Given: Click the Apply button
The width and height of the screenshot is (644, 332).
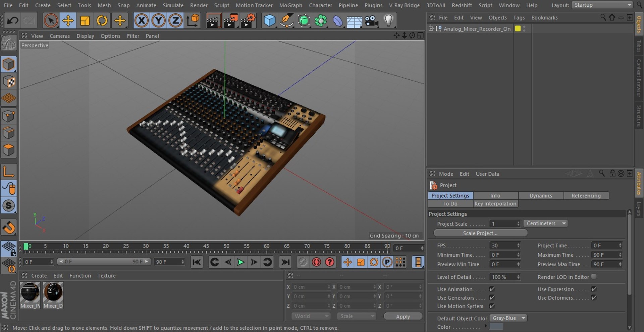Looking at the screenshot, I should coord(403,317).
